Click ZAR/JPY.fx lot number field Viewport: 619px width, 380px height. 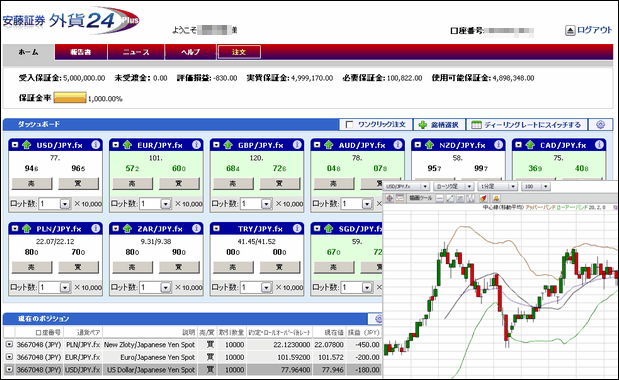coord(150,288)
